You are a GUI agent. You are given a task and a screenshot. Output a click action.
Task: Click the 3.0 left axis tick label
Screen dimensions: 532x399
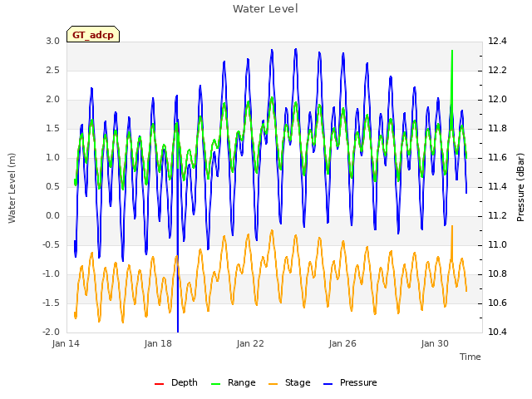tap(53, 41)
